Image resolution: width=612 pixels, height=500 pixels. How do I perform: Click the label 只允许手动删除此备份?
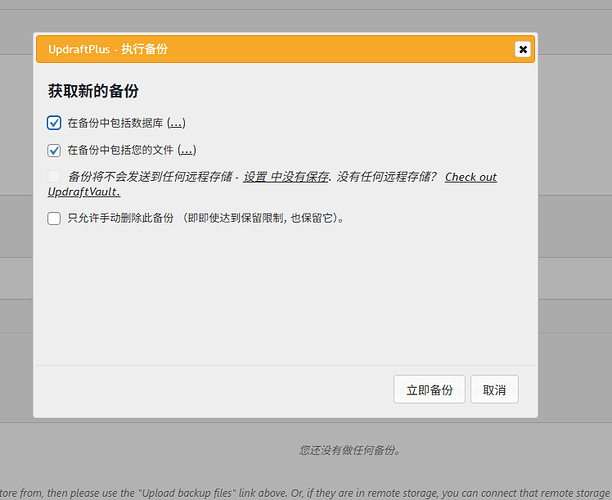(120, 218)
